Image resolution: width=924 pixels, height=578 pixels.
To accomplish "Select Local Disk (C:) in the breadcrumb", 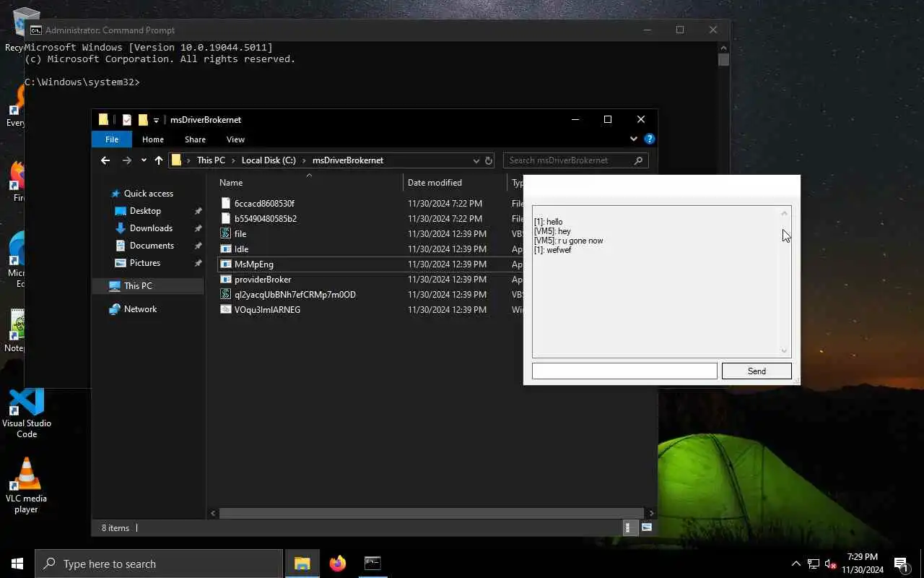I will (269, 160).
